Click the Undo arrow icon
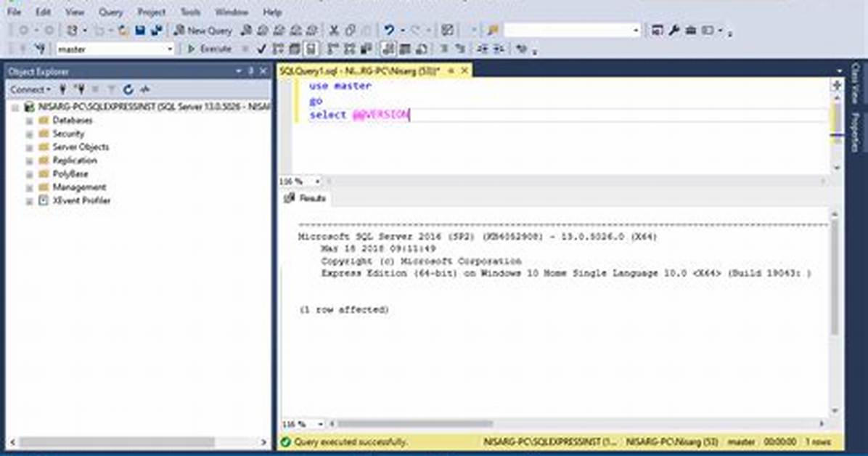The height and width of the screenshot is (456, 868). point(389,30)
